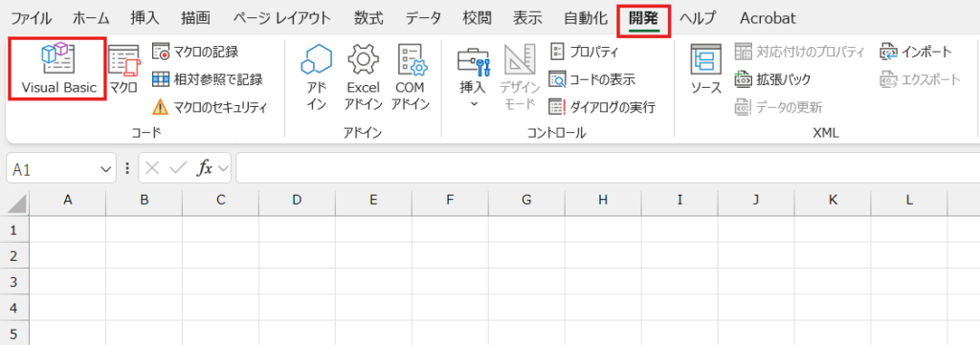Screen dimensions: 980x345
Task: Switch to the 挿入 ribbon tab
Action: [x=145, y=18]
